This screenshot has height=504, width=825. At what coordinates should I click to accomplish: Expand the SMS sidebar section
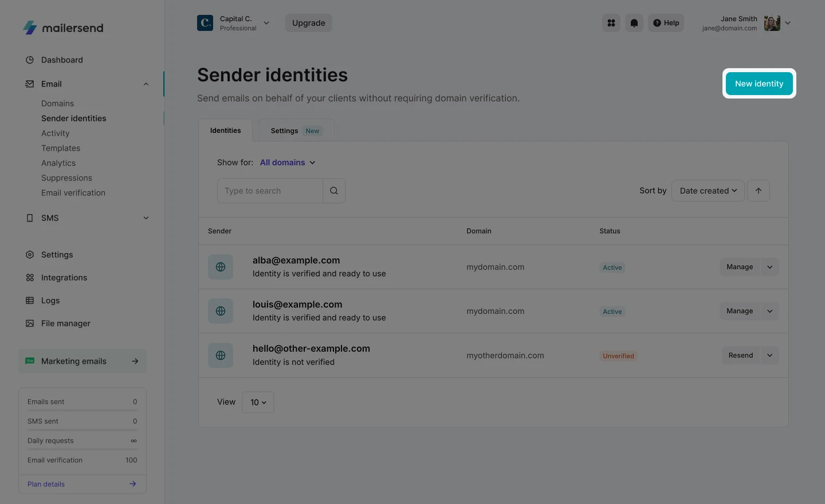(146, 218)
